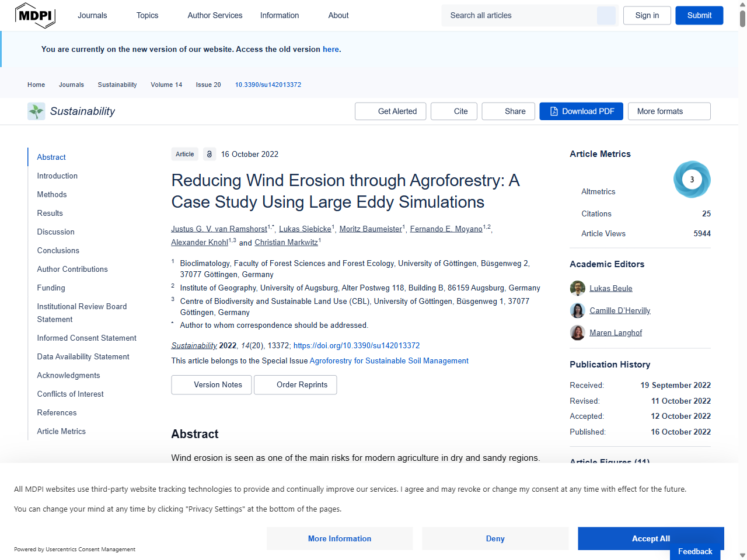
Task: Jump to the Introduction section
Action: pos(57,176)
